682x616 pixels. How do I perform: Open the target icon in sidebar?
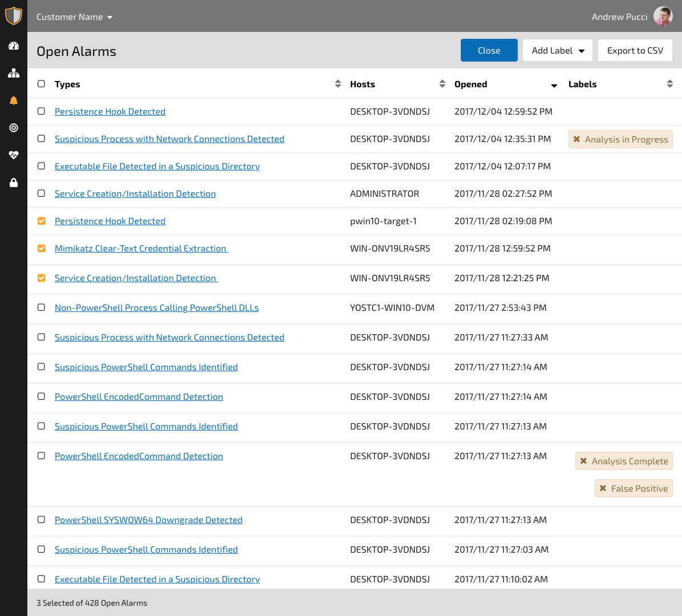pos(14,128)
